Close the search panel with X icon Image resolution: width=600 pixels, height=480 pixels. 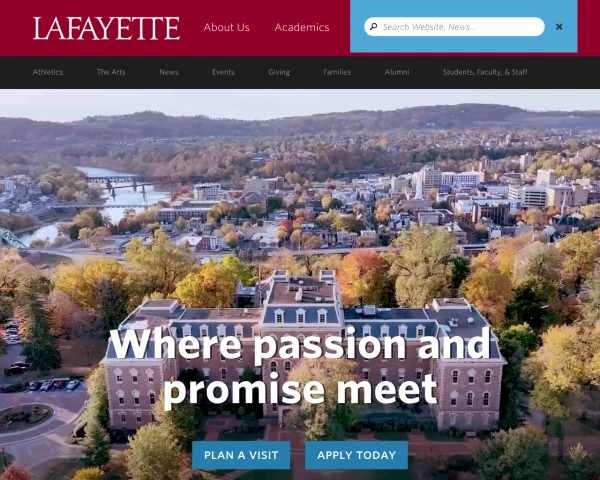click(x=559, y=27)
